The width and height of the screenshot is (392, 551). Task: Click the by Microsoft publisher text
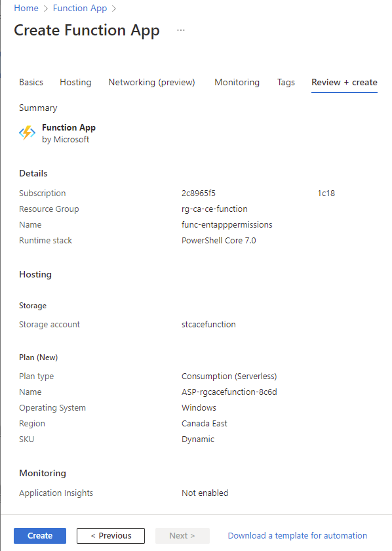click(66, 140)
